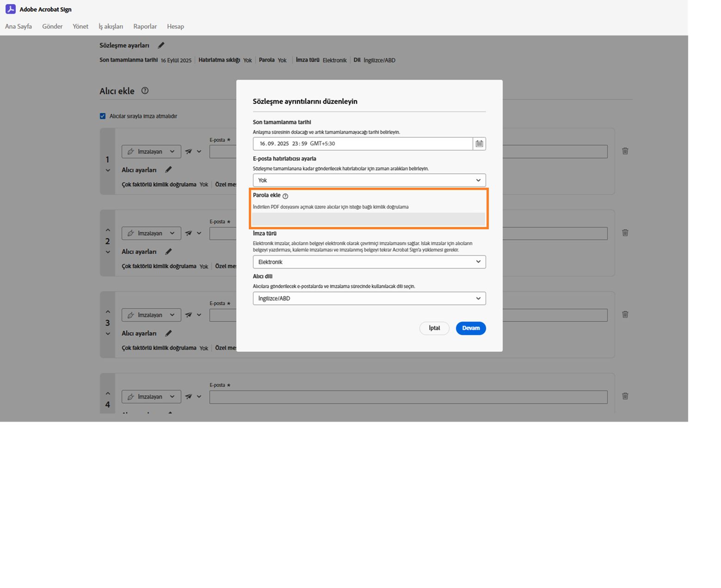Click the help icon next to Alıcı ekle
Image resolution: width=721 pixels, height=588 pixels.
tap(145, 91)
